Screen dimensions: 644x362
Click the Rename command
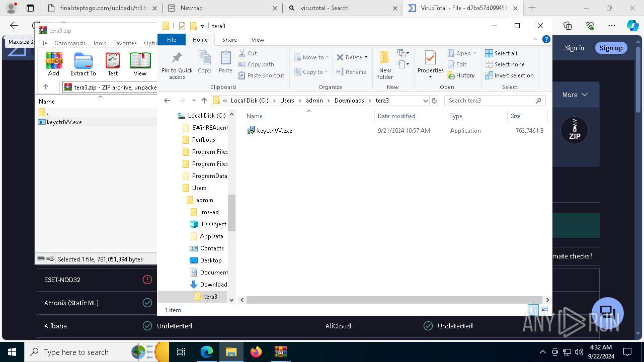[x=351, y=72]
